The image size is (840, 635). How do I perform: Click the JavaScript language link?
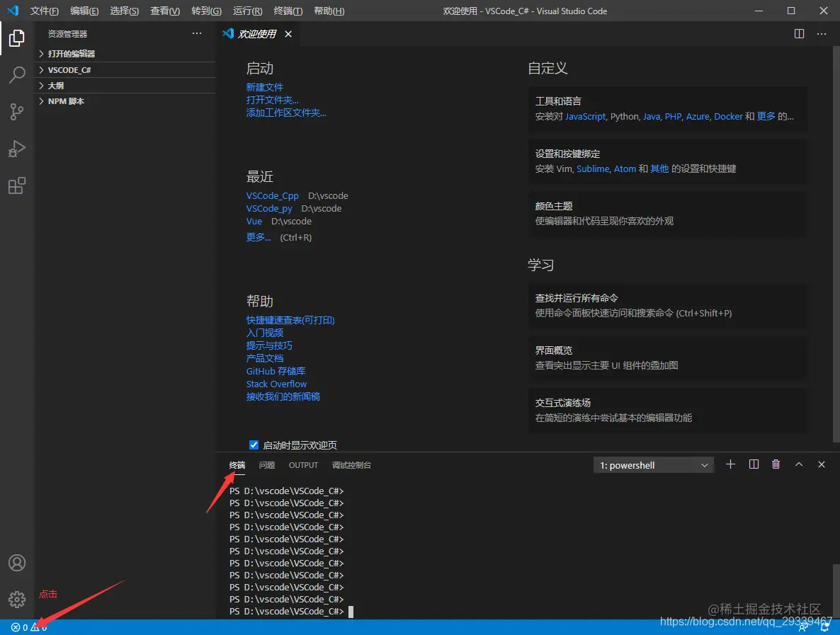[x=585, y=117]
